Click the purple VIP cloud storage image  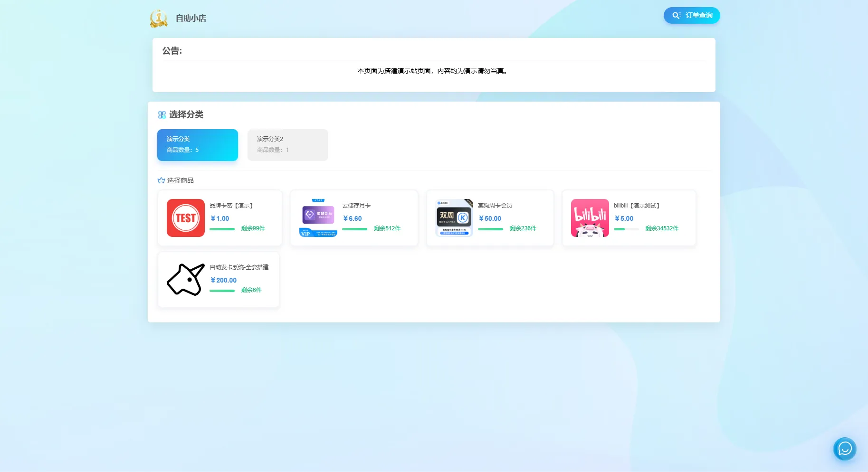pyautogui.click(x=318, y=218)
